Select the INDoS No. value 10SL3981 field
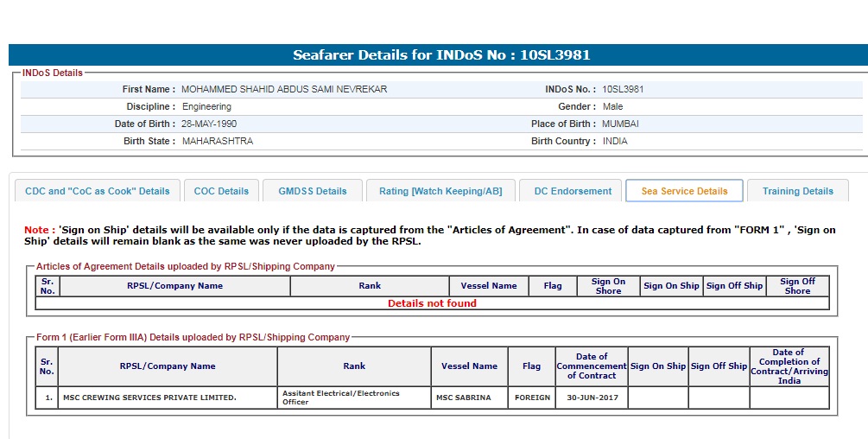Screen dimensions: 868x439 [x=623, y=89]
